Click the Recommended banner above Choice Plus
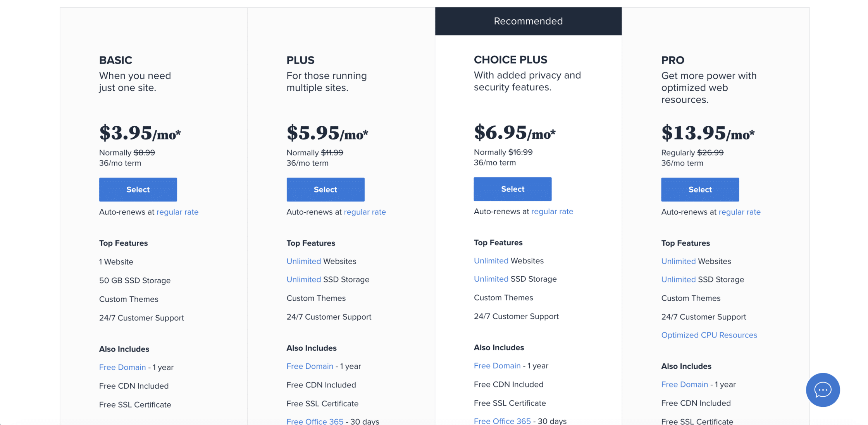This screenshot has height=425, width=868. tap(528, 21)
